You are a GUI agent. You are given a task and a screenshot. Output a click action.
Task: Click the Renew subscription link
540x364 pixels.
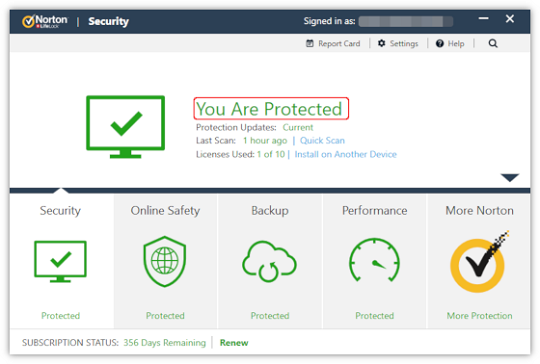234,343
